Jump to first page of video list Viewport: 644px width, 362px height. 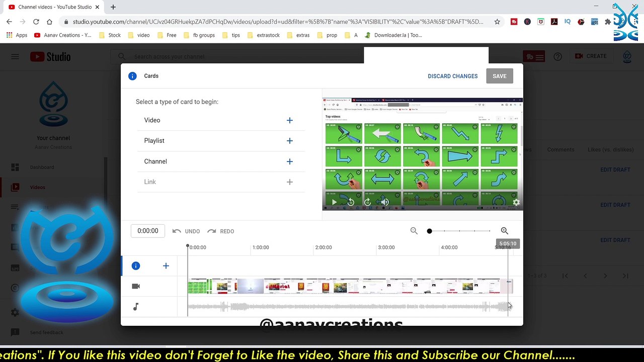565,276
